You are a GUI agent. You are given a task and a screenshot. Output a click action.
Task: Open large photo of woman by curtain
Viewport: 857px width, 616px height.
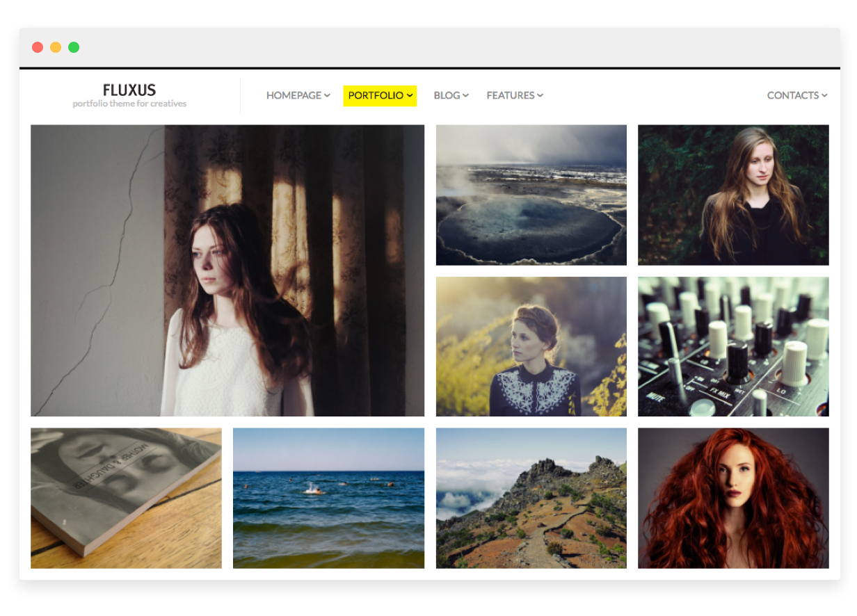click(227, 270)
